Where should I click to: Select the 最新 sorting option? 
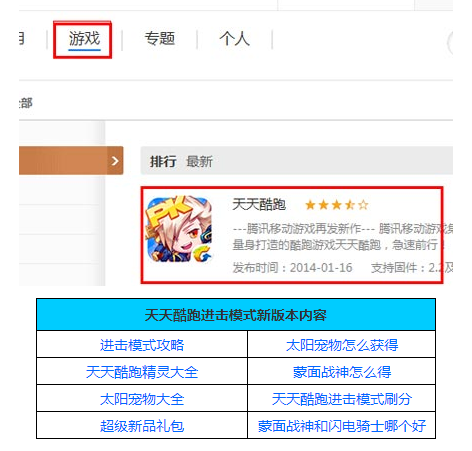click(x=199, y=162)
